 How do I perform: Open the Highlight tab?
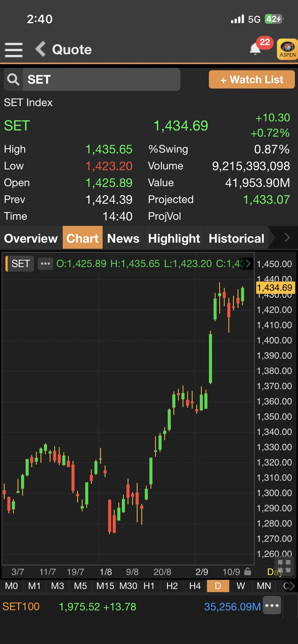(174, 238)
